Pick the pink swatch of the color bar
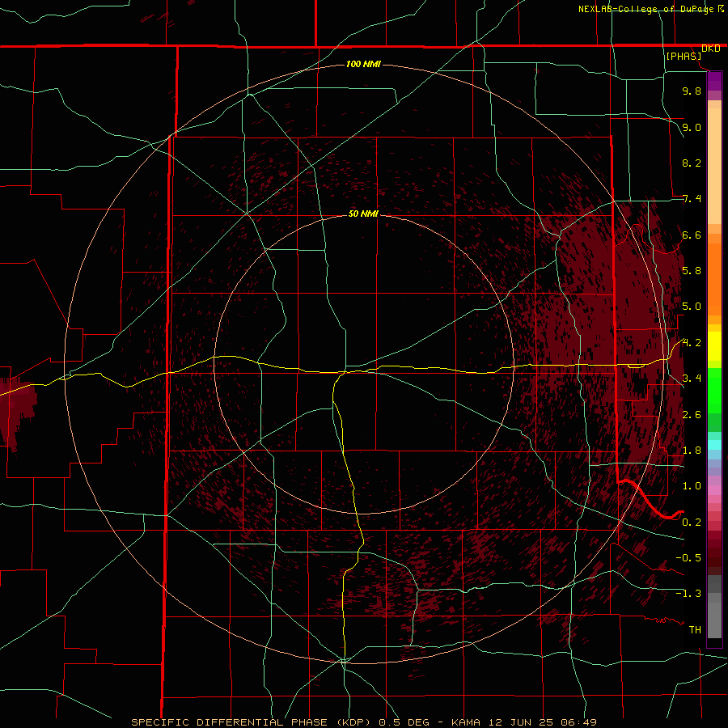Screen dimensions: 728x728 pyautogui.click(x=714, y=490)
